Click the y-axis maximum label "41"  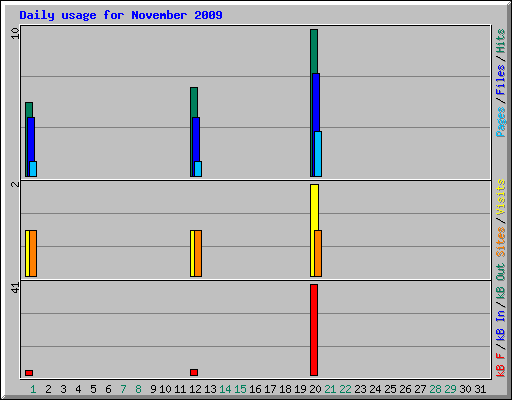click(15, 288)
